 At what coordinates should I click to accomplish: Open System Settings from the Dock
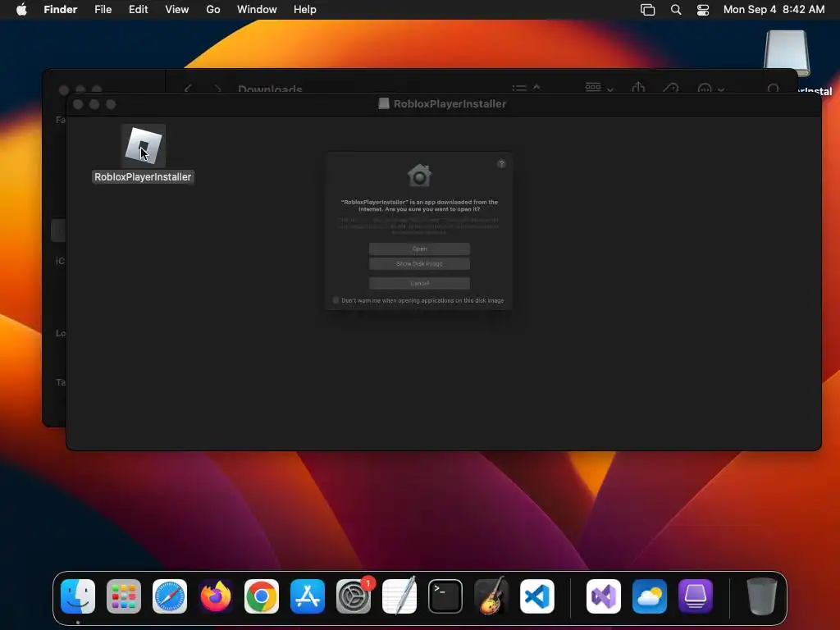tap(354, 596)
